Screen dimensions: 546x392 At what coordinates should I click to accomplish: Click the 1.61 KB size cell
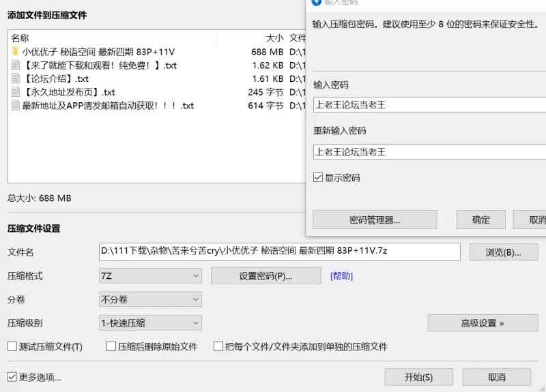[268, 78]
